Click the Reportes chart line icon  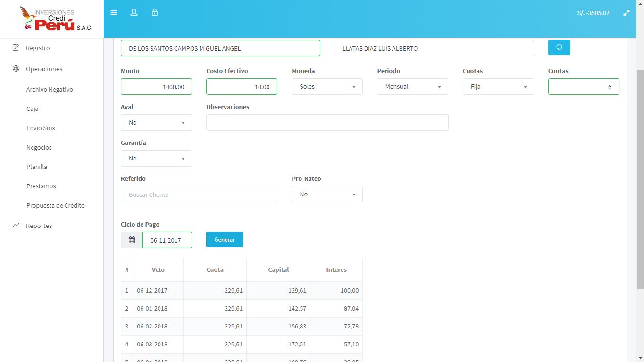(16, 225)
